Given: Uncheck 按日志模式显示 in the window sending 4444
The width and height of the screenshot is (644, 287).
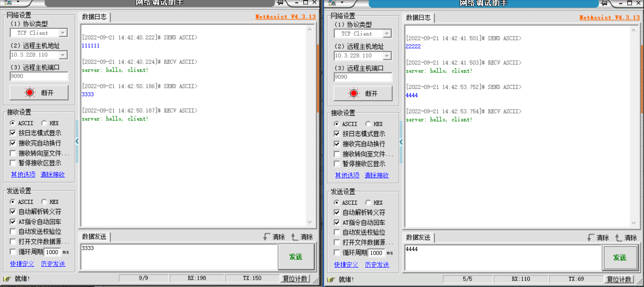Looking at the screenshot, I should point(337,134).
